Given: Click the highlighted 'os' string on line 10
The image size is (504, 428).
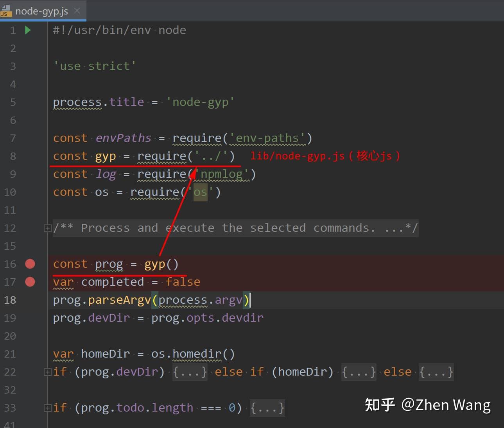Looking at the screenshot, I should click(x=200, y=192).
